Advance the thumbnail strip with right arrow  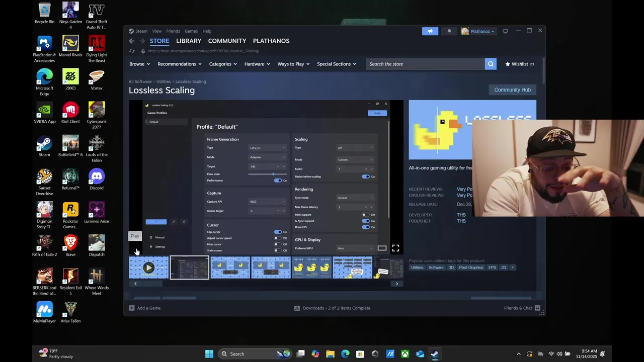[396, 284]
